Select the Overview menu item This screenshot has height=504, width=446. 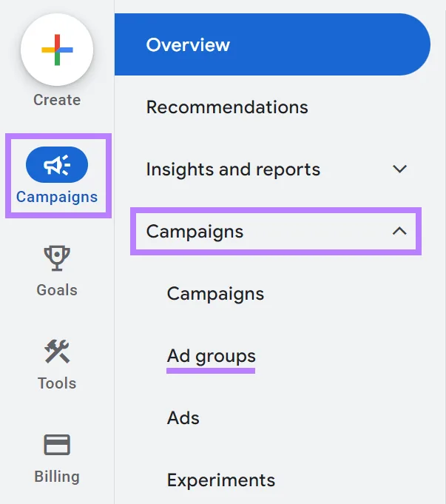272,44
